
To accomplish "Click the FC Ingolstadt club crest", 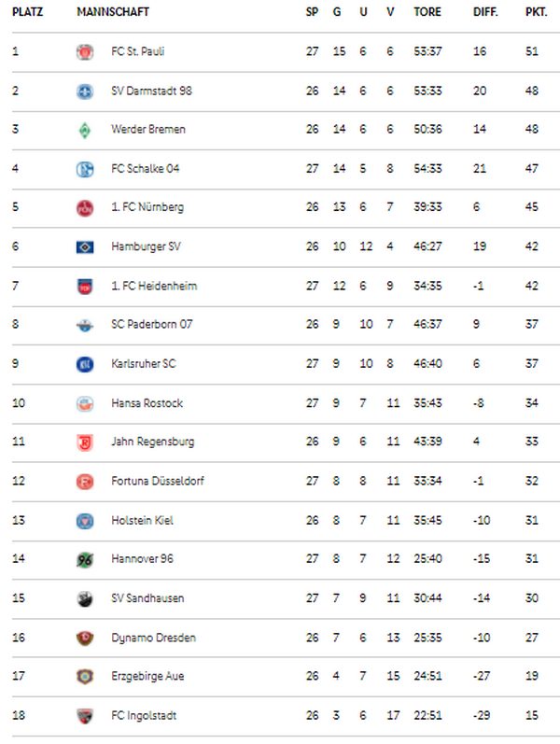I will coord(85,716).
